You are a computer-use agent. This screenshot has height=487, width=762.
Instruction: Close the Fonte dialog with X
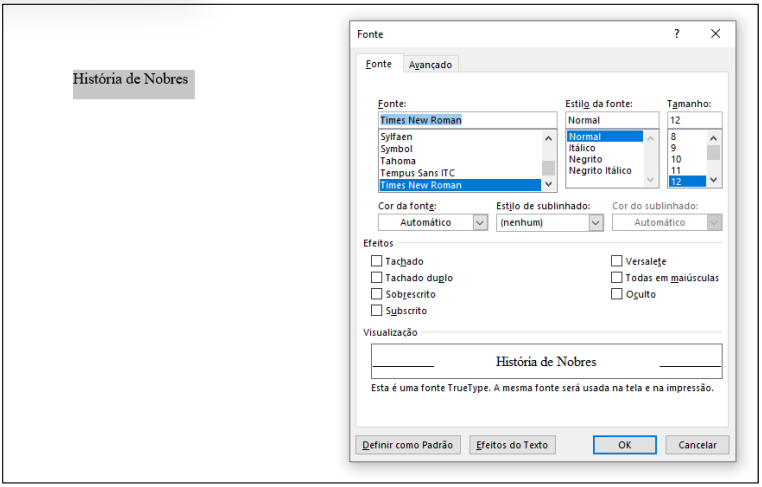click(715, 34)
